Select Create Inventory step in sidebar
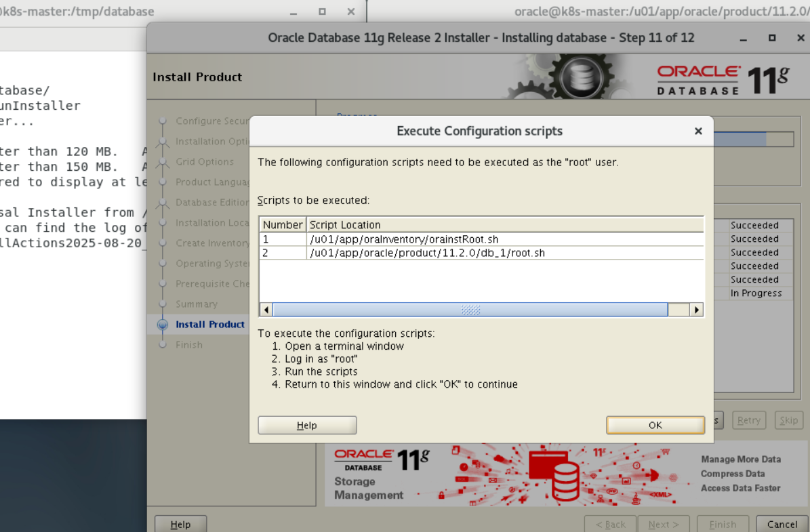This screenshot has width=810, height=532. 212,243
